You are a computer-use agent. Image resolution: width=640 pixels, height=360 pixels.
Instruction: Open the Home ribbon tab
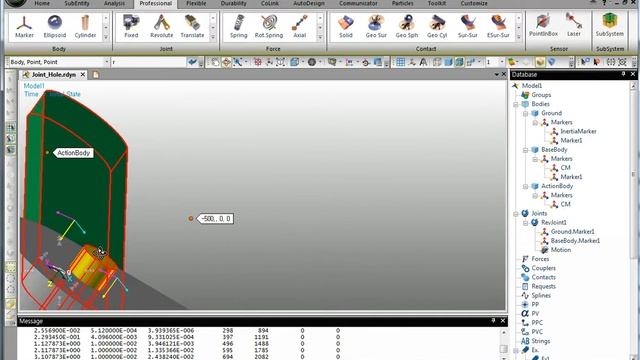pyautogui.click(x=42, y=3)
